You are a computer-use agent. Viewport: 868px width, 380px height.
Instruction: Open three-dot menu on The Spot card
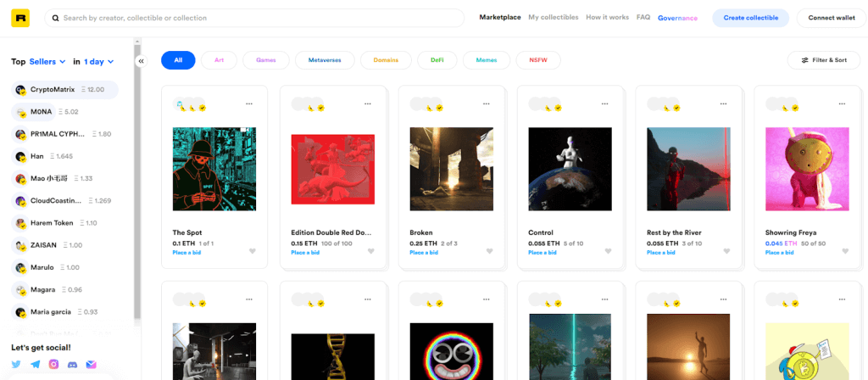248,103
